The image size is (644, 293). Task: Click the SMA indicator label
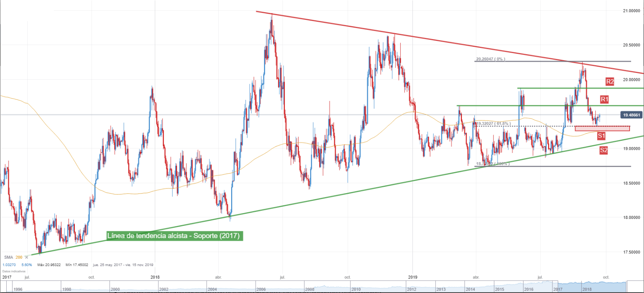tap(9, 257)
